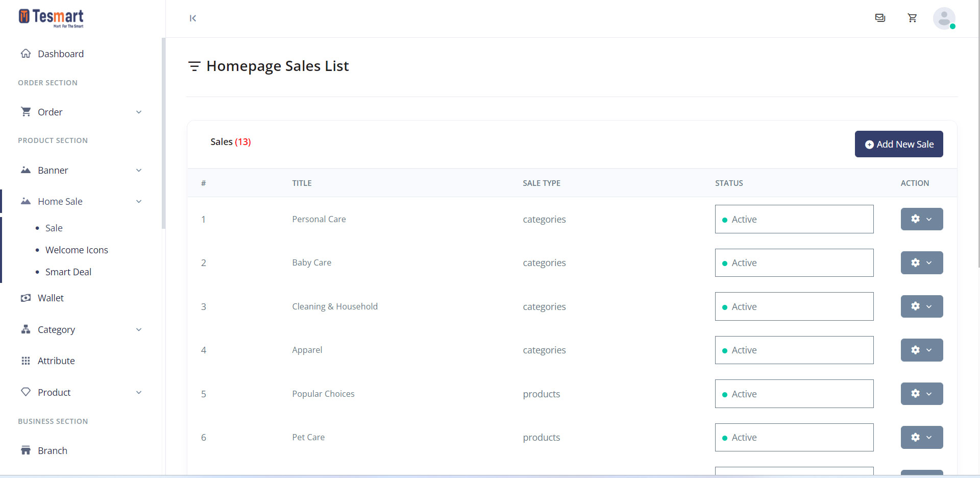Open action dropdown for Cleaning & Household
Viewport: 980px width, 478px height.
click(922, 306)
